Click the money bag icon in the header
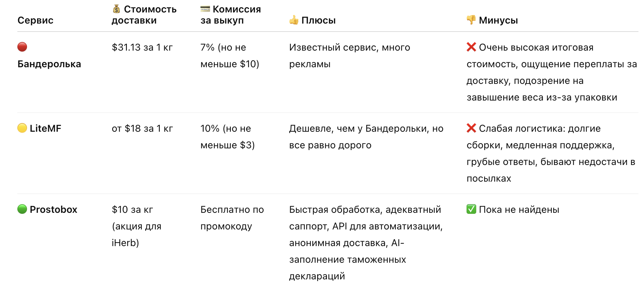The width and height of the screenshot is (644, 296). (116, 9)
